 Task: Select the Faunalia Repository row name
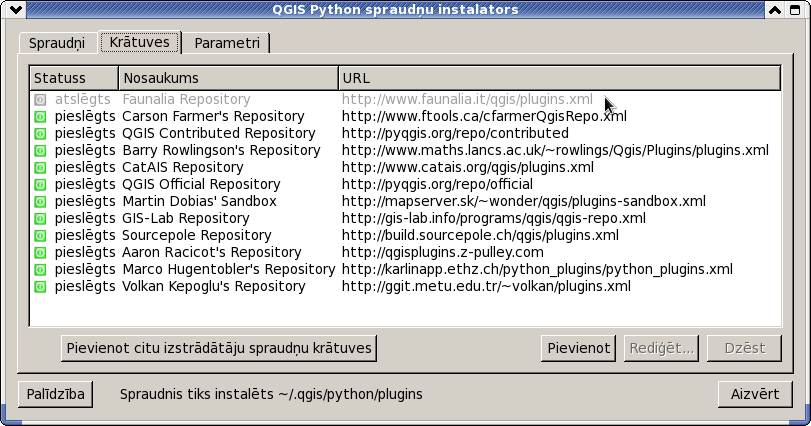(186, 99)
